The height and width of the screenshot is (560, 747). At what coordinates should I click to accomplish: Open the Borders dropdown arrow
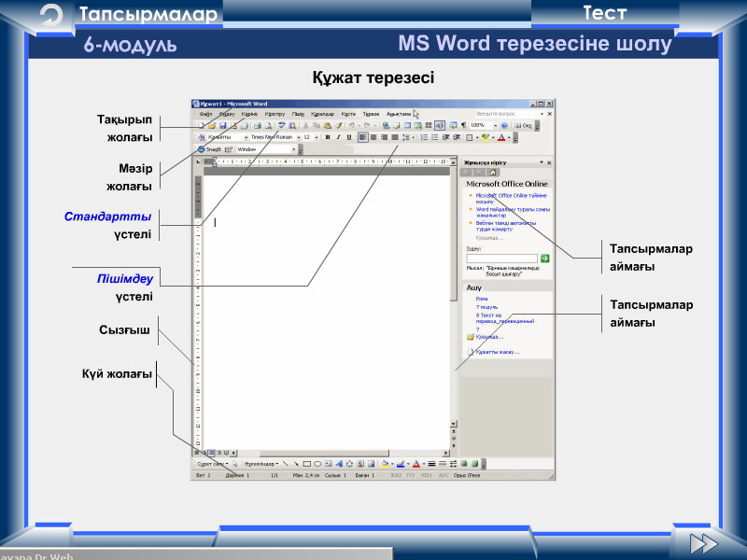(x=477, y=137)
